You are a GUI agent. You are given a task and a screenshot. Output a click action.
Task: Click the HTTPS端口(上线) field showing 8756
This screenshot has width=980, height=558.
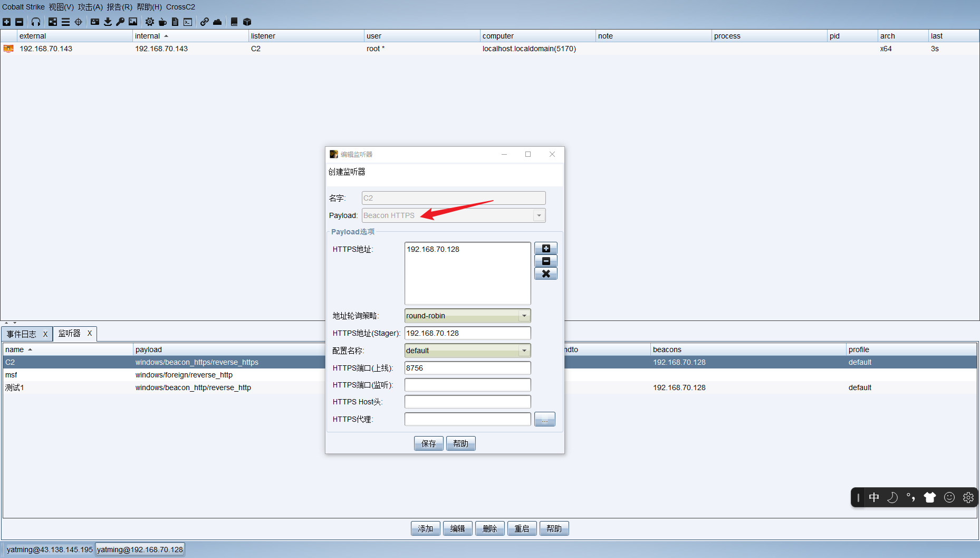467,368
